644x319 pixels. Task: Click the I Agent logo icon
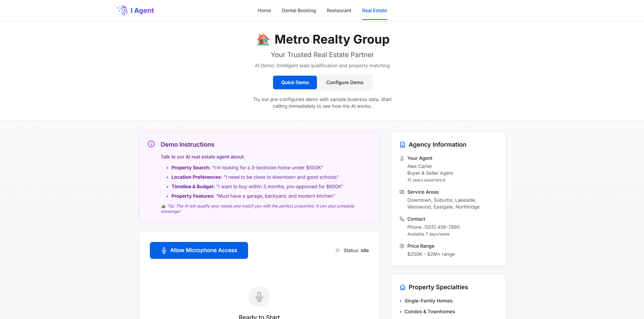[123, 10]
